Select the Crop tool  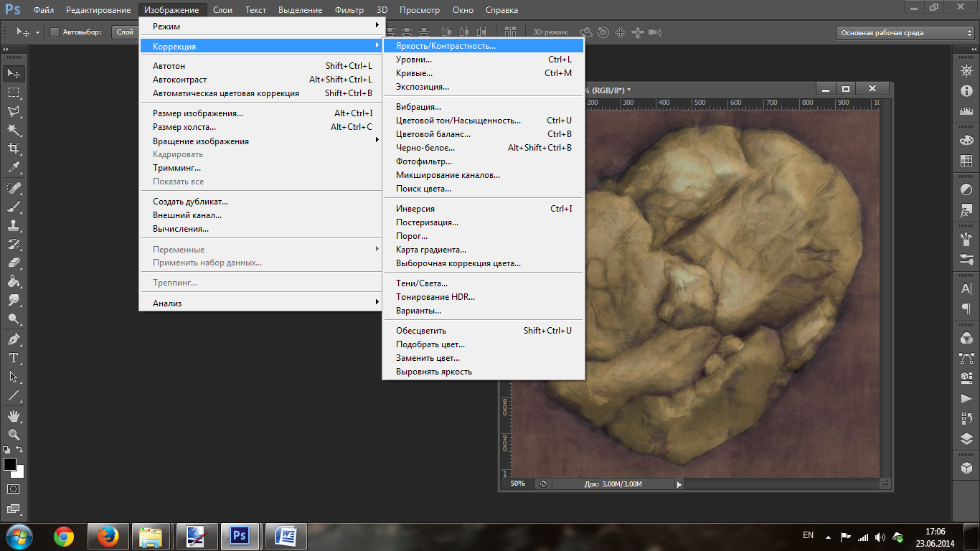click(14, 149)
